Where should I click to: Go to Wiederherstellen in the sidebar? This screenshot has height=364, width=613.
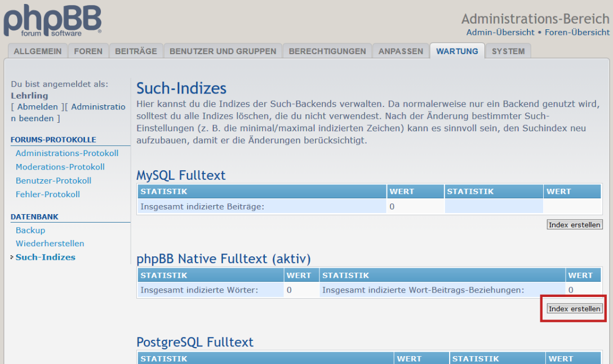click(50, 243)
